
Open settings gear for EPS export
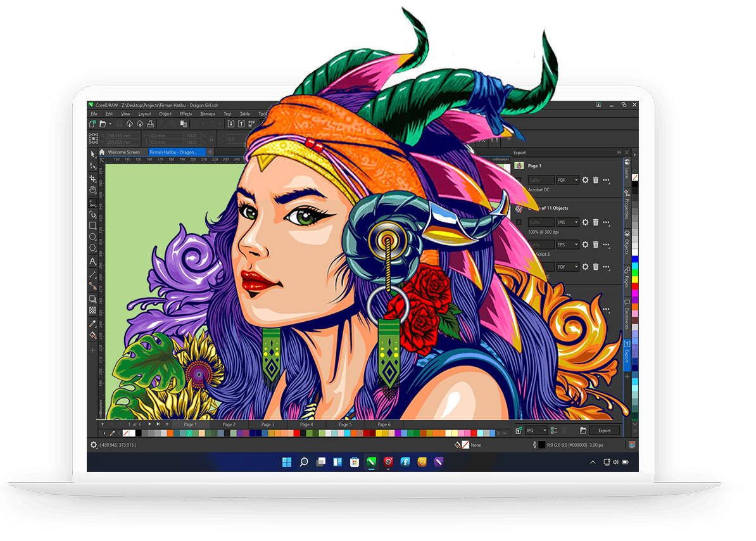tap(585, 245)
